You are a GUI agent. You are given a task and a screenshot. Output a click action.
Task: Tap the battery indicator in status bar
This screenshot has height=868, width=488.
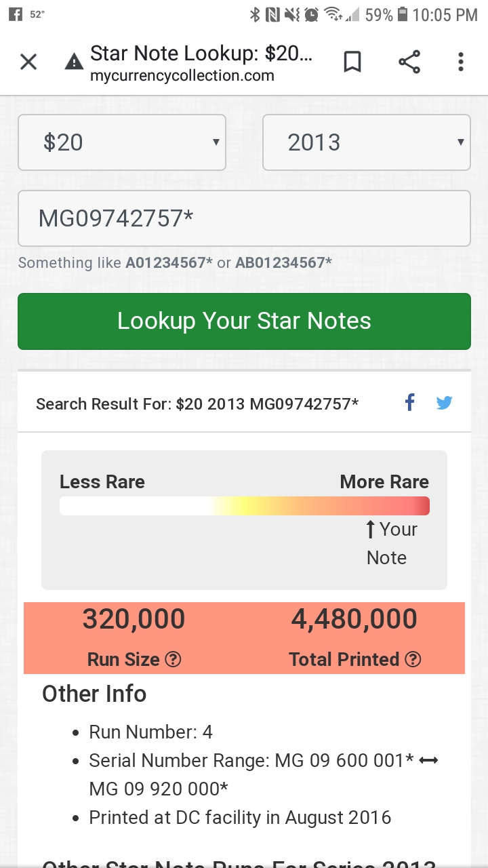point(403,14)
